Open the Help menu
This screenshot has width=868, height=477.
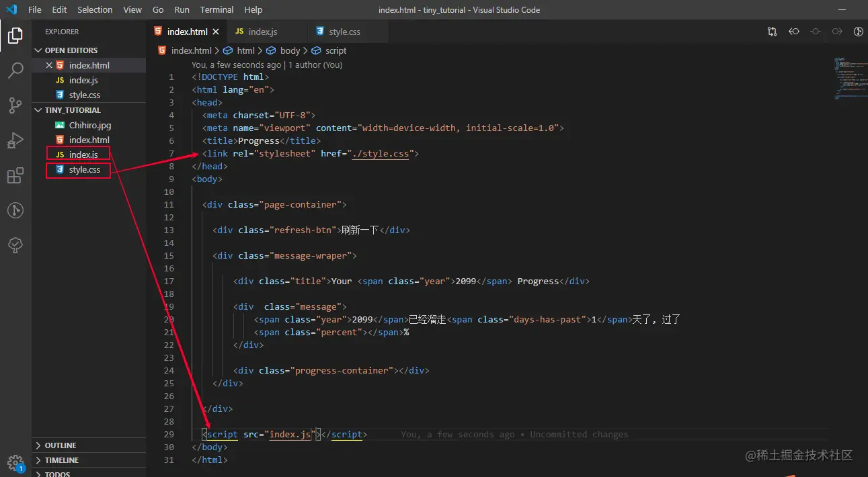[253, 9]
